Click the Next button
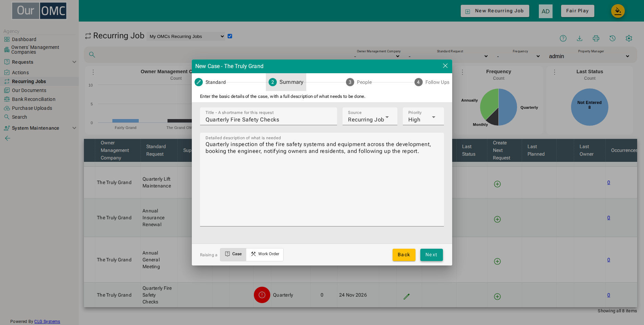 [432, 255]
